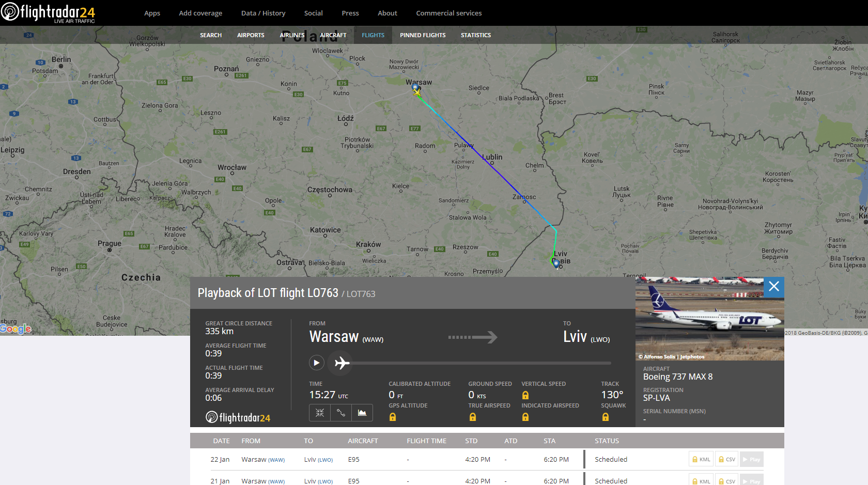Download KML for the 22 Jan flight

pos(701,459)
